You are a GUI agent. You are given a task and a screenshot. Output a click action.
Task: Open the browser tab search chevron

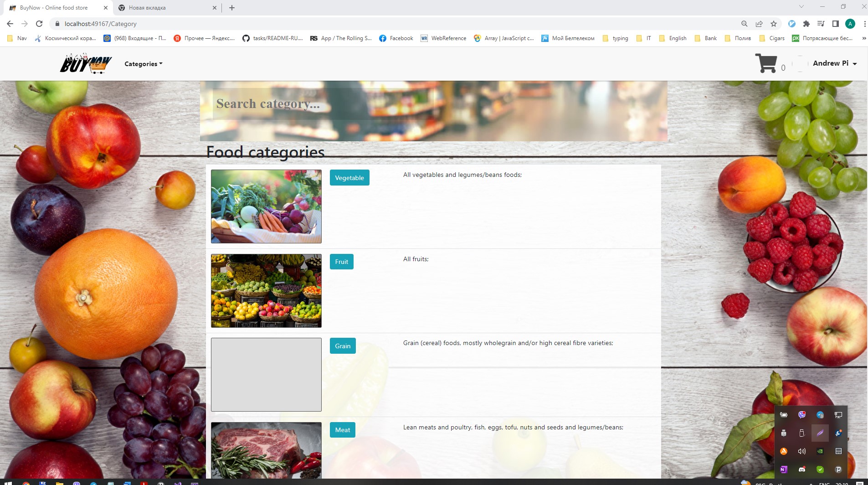(802, 7)
